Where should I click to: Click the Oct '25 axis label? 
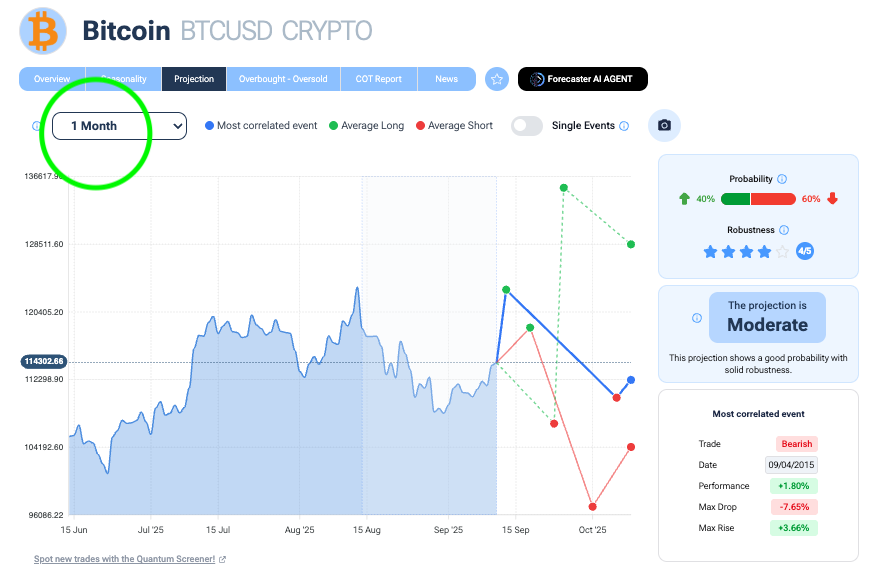pyautogui.click(x=592, y=530)
